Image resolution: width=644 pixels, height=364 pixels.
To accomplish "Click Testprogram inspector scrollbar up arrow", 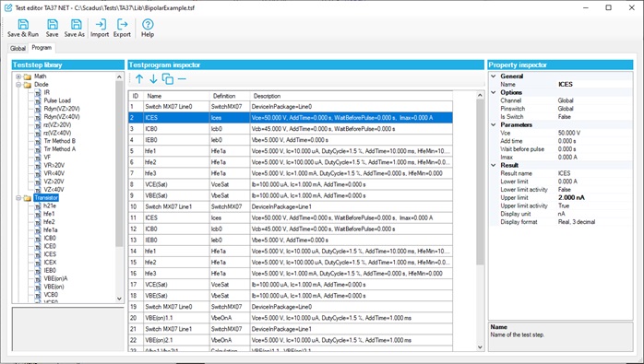I will point(480,95).
